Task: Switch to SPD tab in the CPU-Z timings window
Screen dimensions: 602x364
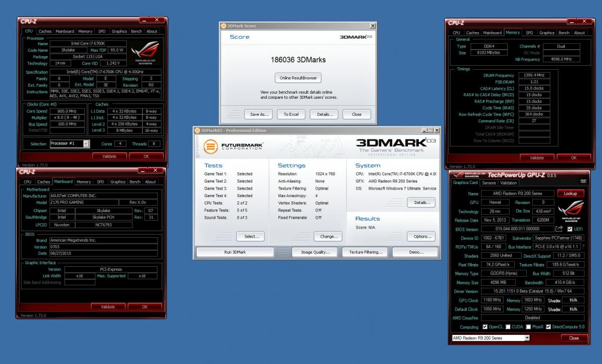Action: click(x=529, y=33)
